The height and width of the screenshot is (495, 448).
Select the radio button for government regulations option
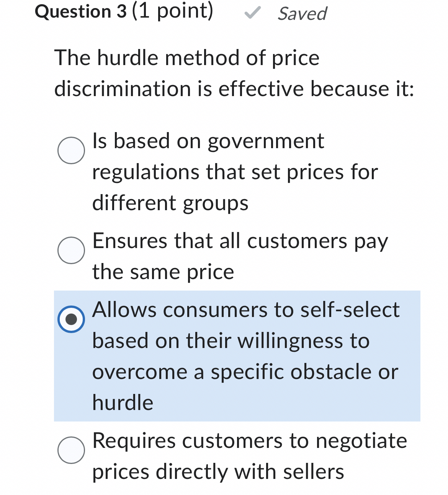(72, 150)
